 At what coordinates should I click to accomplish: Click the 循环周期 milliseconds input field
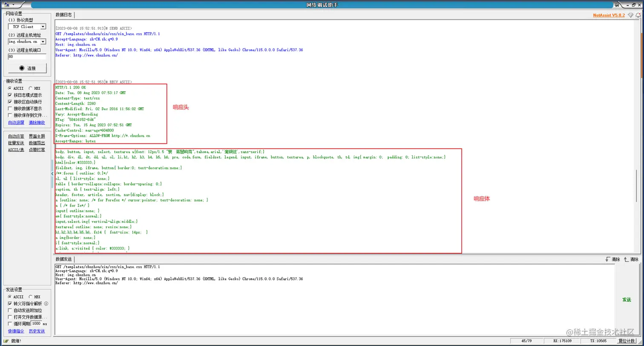point(36,324)
